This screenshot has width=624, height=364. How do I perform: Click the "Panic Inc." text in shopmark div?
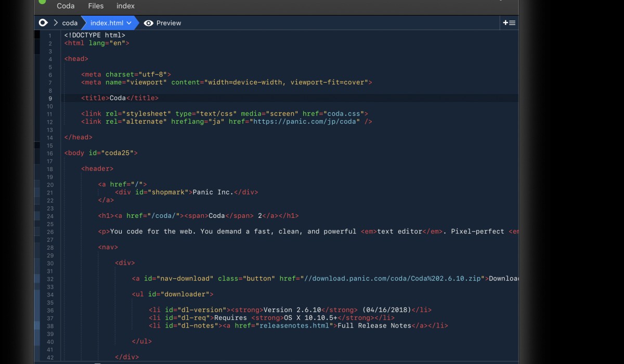213,192
